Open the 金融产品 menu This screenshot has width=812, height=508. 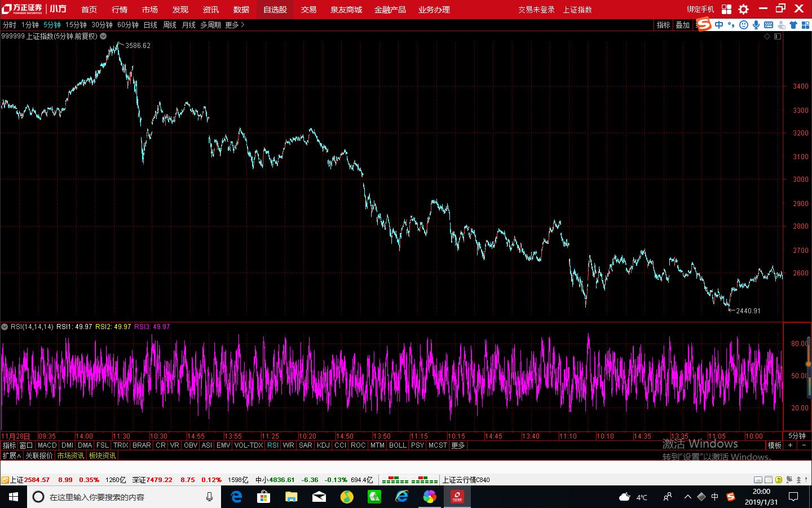tap(390, 10)
